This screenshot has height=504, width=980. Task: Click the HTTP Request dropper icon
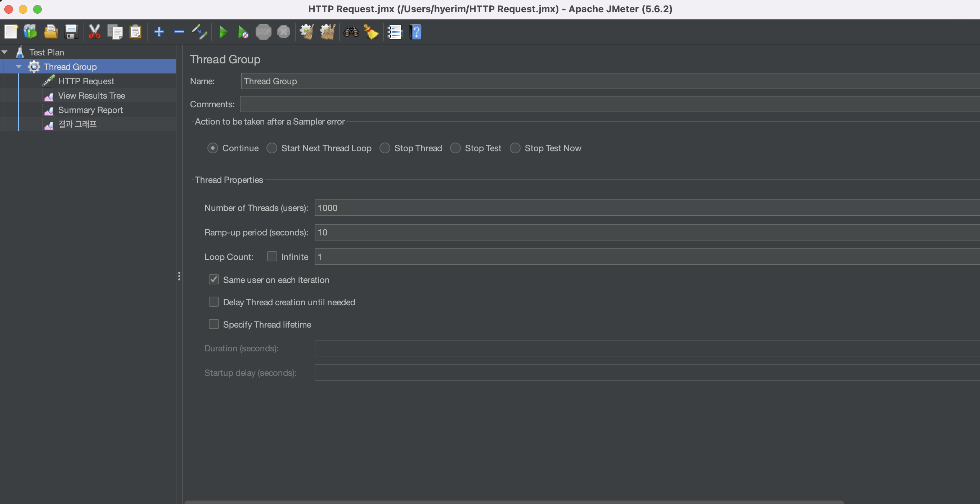(x=48, y=81)
